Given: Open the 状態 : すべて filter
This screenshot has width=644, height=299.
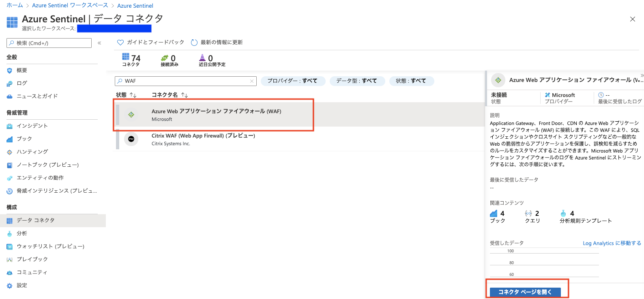Looking at the screenshot, I should coord(411,81).
